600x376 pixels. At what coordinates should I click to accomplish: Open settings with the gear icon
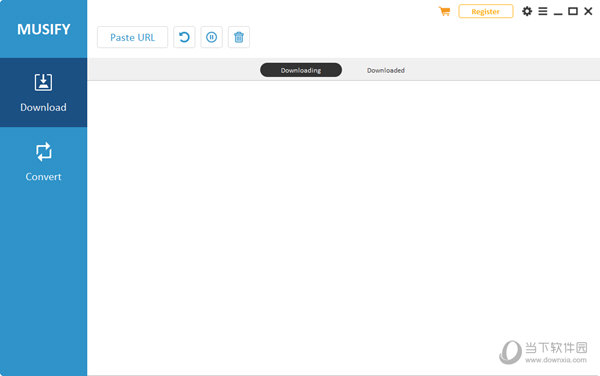[x=527, y=11]
